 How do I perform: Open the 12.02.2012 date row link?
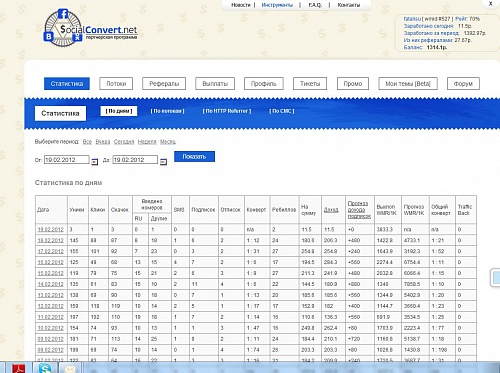coord(50,306)
